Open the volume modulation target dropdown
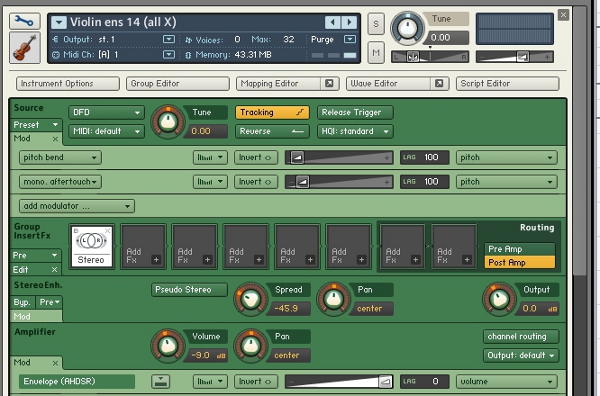Image resolution: width=600 pixels, height=396 pixels. click(x=507, y=381)
